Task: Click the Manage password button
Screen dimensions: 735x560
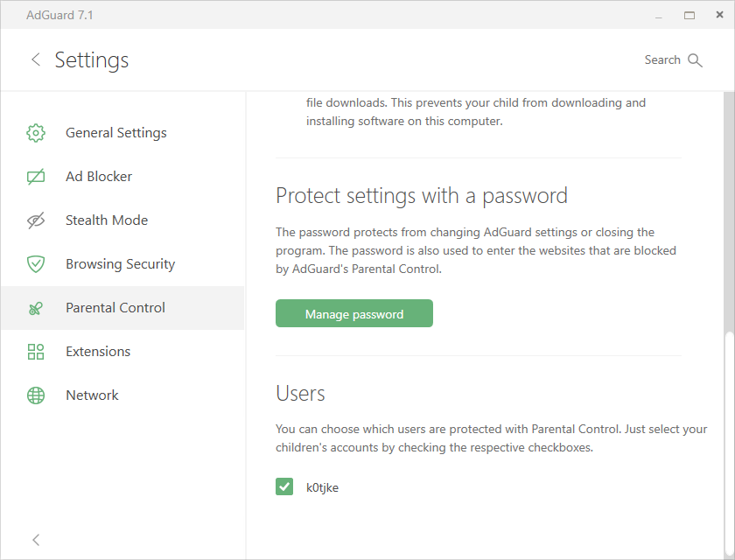Action: [x=353, y=313]
